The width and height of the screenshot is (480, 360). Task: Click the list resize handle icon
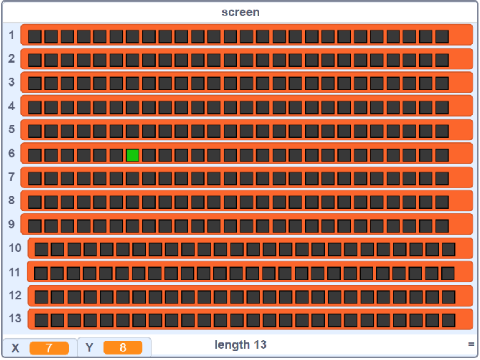pyautogui.click(x=471, y=344)
